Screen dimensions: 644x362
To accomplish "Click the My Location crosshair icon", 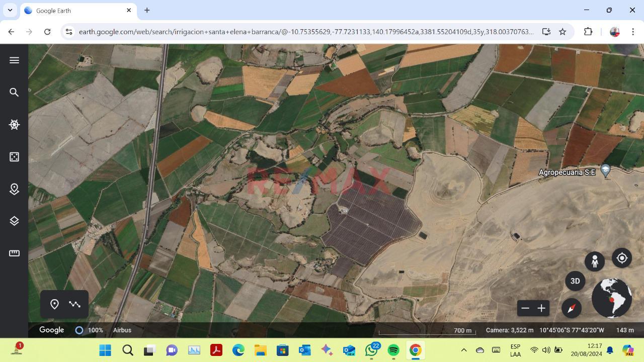I will click(622, 258).
